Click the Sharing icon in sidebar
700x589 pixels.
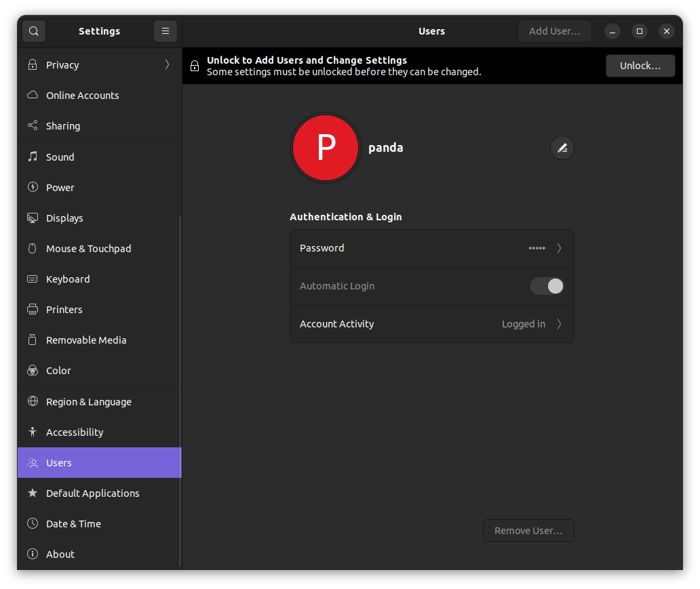pyautogui.click(x=33, y=125)
